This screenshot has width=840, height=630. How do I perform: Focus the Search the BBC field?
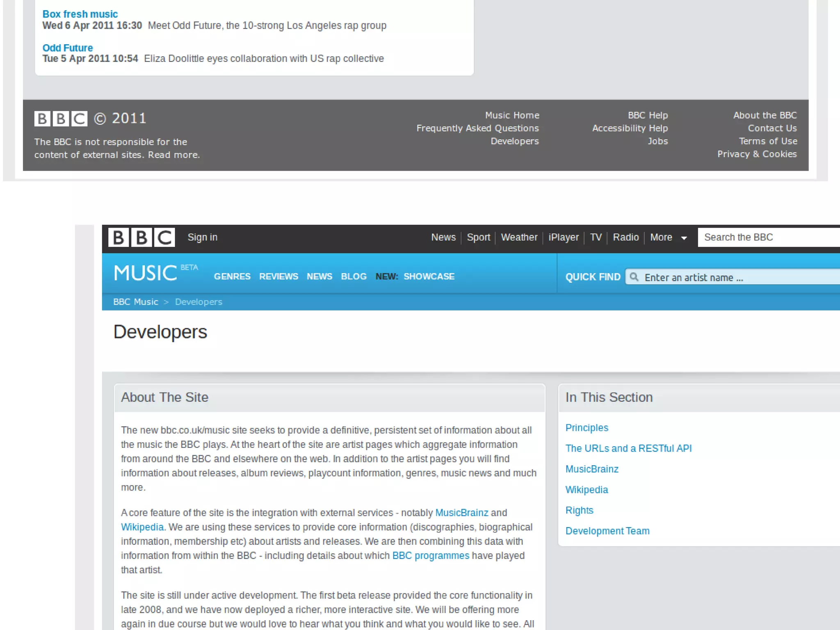pos(769,237)
